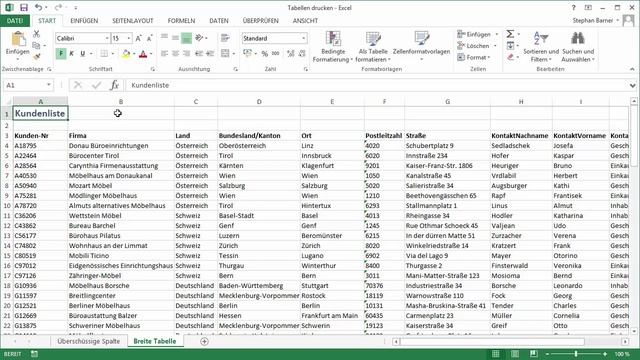Select column B header

121,101
